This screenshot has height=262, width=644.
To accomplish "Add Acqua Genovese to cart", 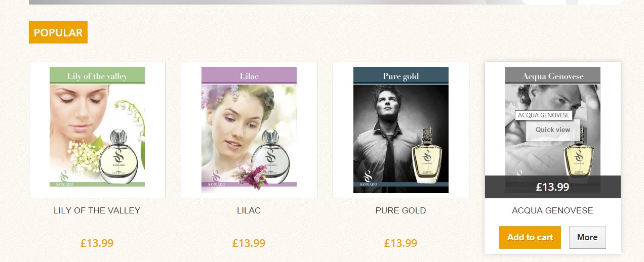I will coord(530,237).
